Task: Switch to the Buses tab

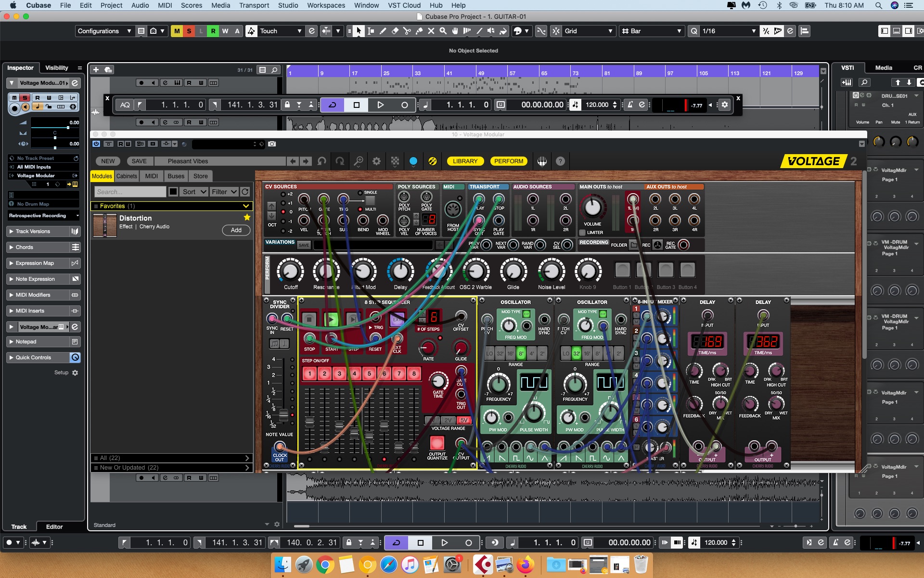Action: tap(176, 176)
